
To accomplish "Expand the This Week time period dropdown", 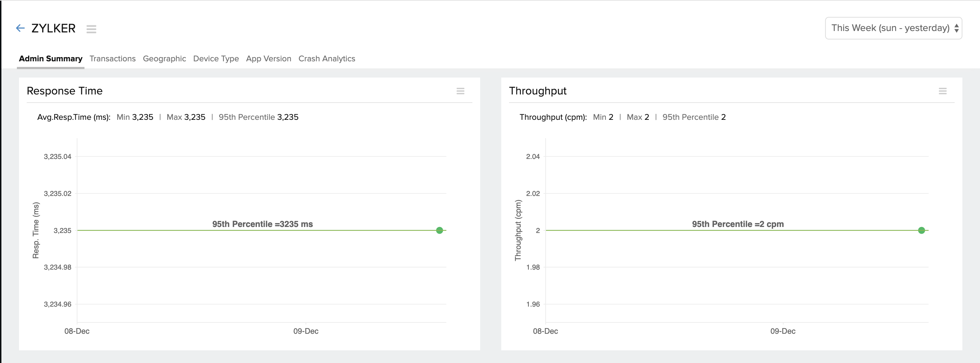I will pyautogui.click(x=893, y=28).
